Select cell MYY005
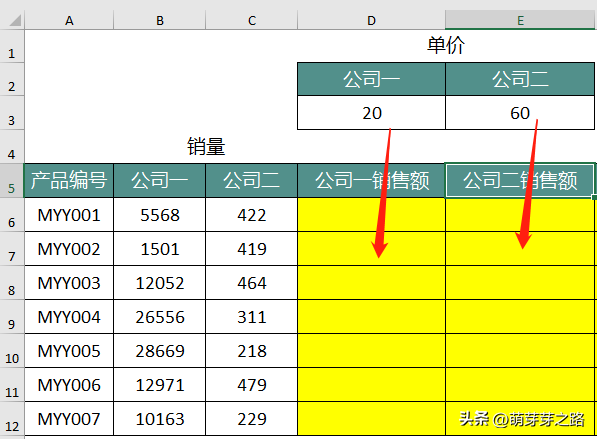 click(69, 351)
